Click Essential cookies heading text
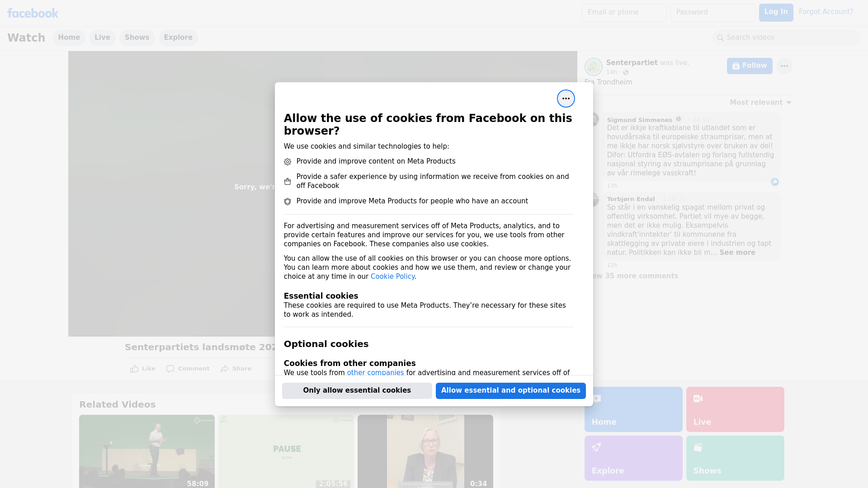868x488 pixels. pyautogui.click(x=321, y=296)
